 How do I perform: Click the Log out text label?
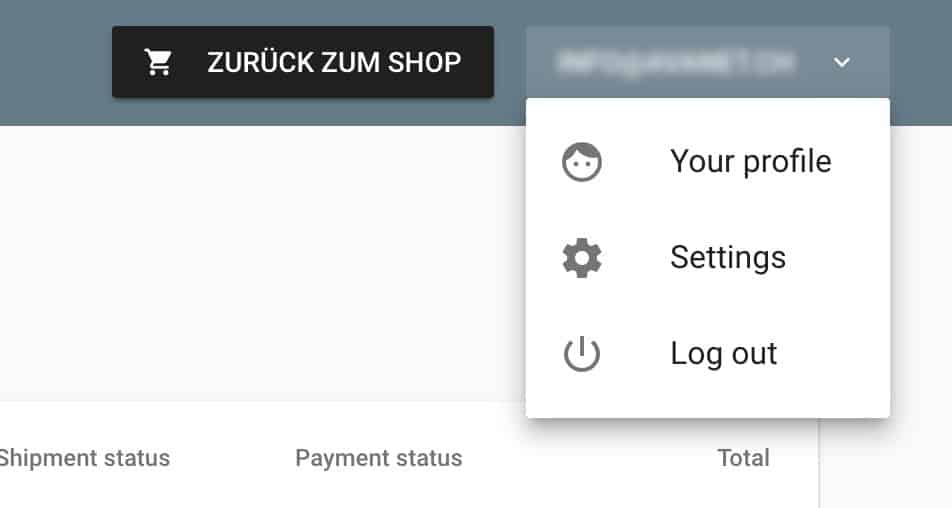tap(724, 354)
